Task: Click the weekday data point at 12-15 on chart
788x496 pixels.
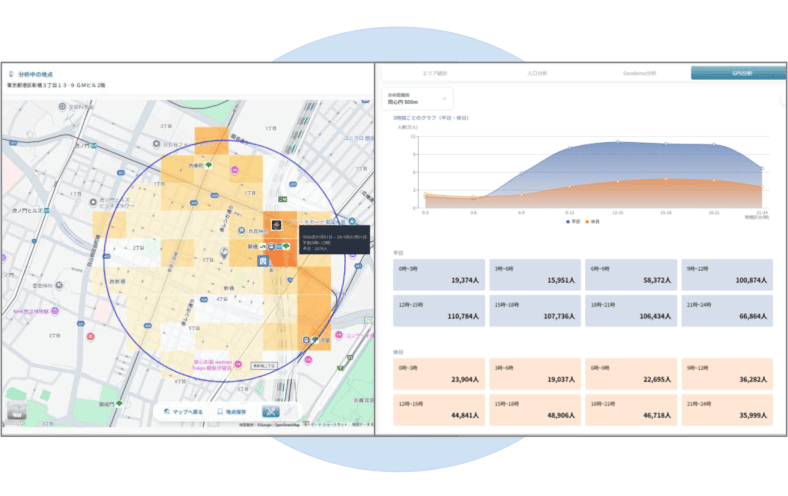Action: tap(618, 142)
